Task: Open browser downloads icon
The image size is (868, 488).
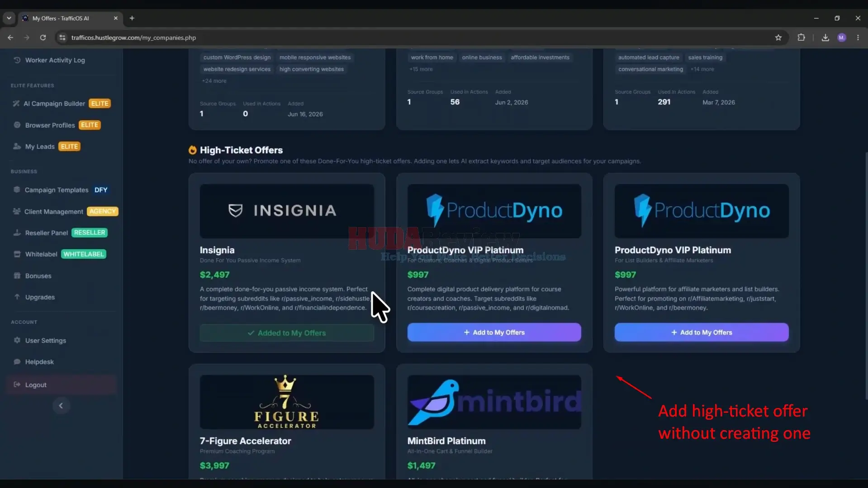Action: point(825,38)
